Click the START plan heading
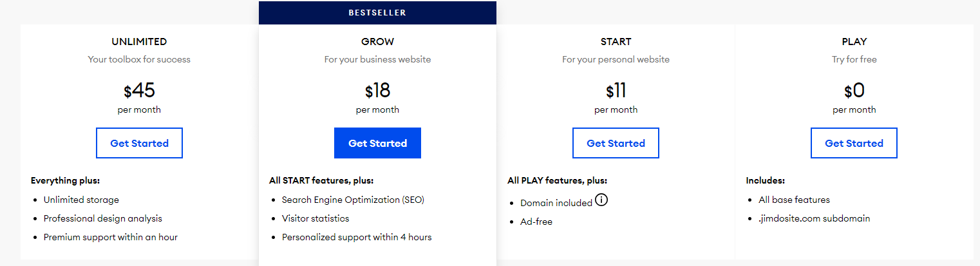 point(616,42)
